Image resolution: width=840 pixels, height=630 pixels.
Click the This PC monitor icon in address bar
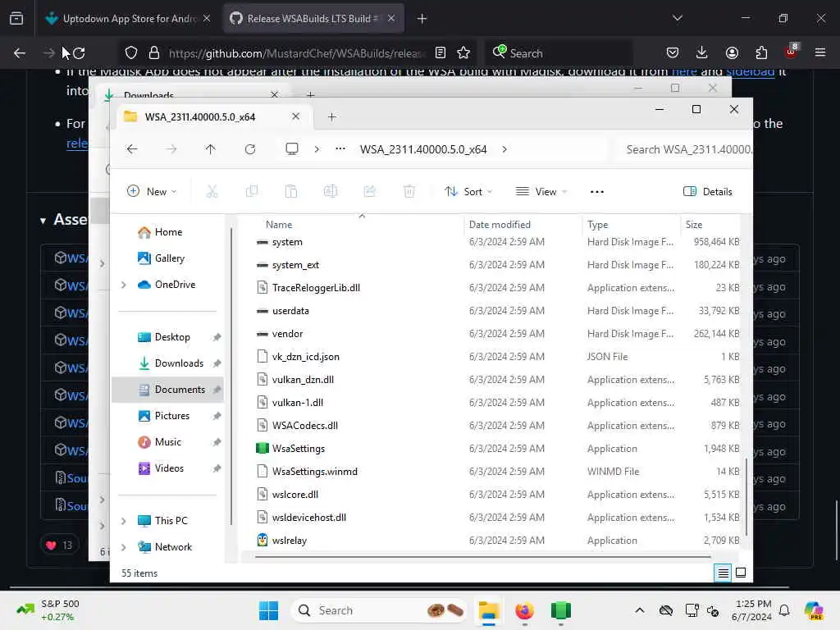coord(292,149)
